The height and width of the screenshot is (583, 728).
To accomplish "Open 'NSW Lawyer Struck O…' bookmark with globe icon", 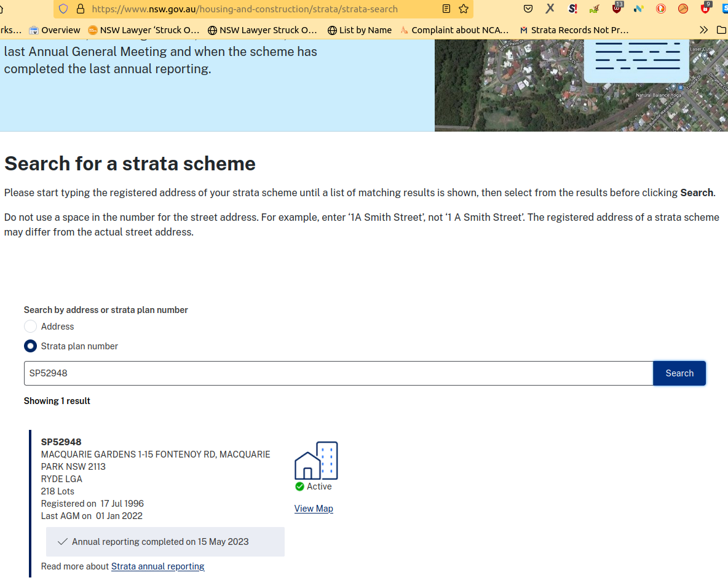I will 263,30.
